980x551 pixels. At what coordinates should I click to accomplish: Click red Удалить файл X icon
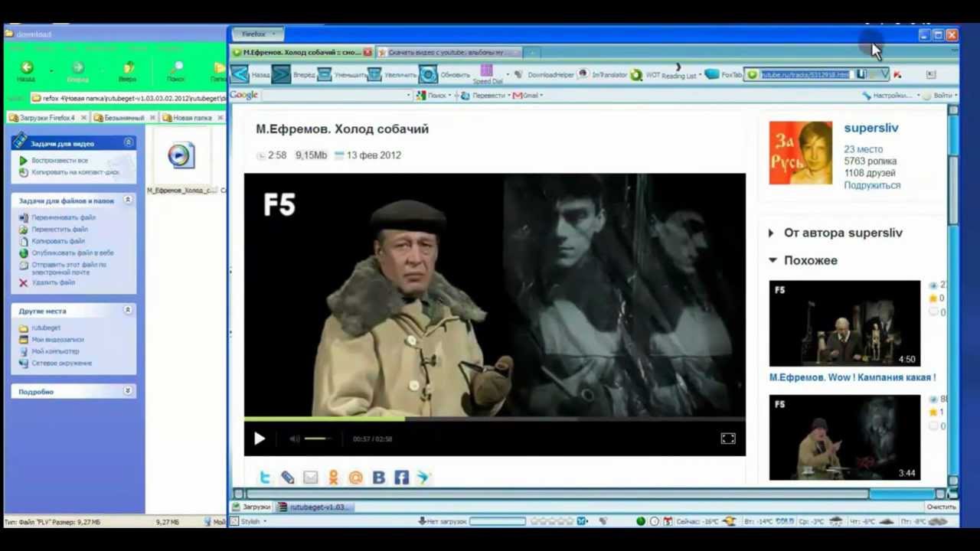pyautogui.click(x=23, y=283)
